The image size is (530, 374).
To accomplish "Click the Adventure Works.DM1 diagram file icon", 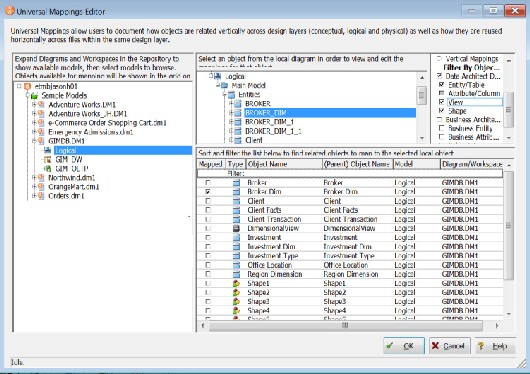I will tap(41, 105).
